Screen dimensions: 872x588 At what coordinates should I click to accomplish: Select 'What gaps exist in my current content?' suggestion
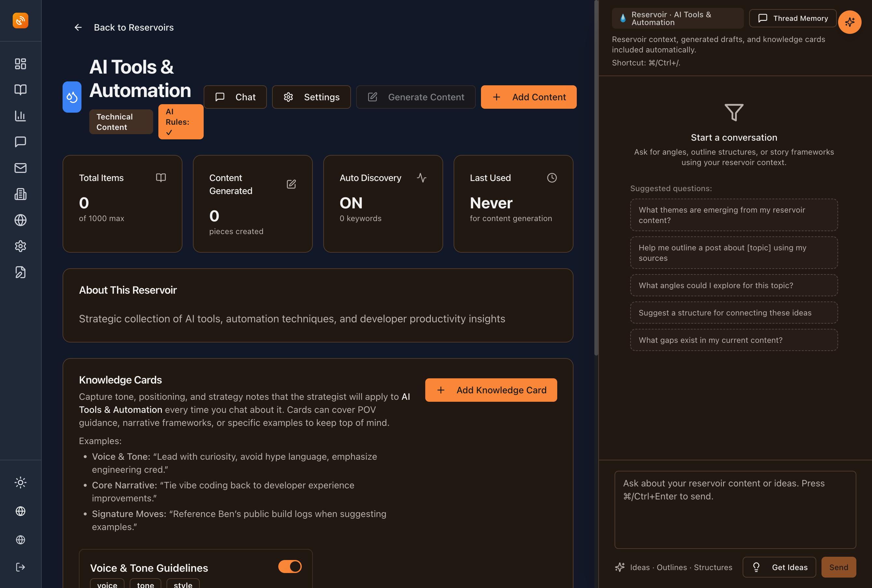[734, 340]
